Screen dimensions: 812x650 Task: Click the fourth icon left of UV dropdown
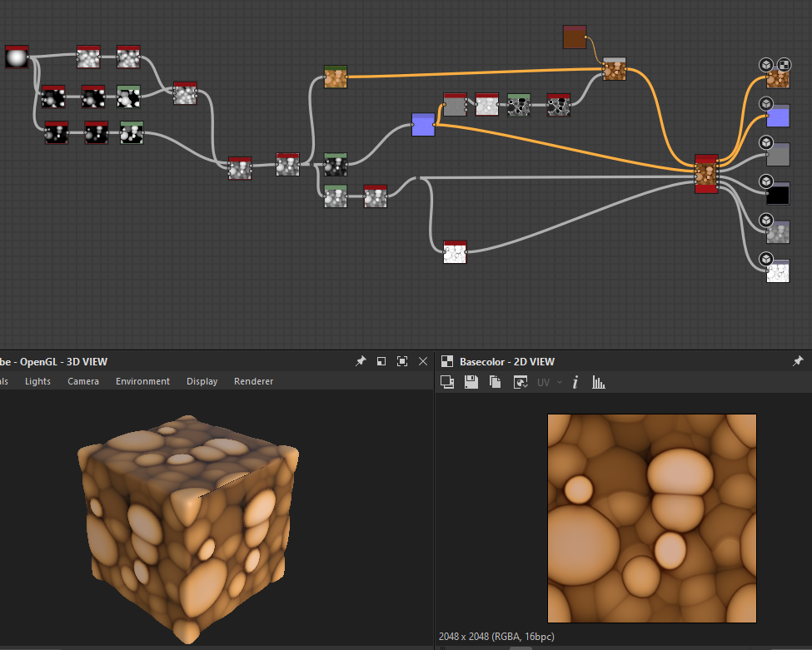521,382
